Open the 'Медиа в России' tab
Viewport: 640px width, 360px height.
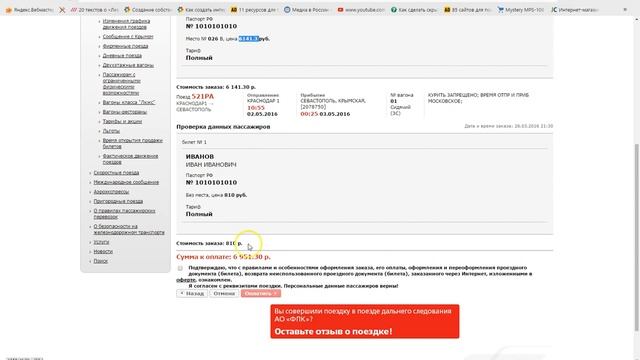click(308, 9)
